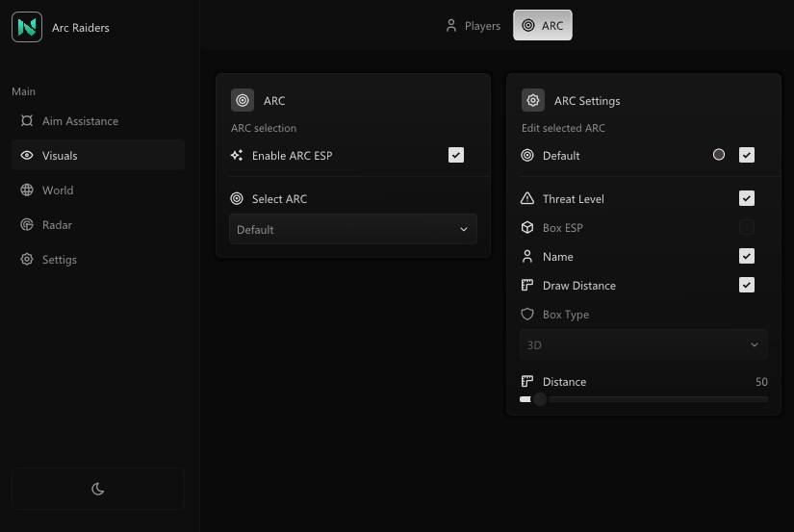Go to the Radar section
794x532 pixels.
tap(57, 225)
